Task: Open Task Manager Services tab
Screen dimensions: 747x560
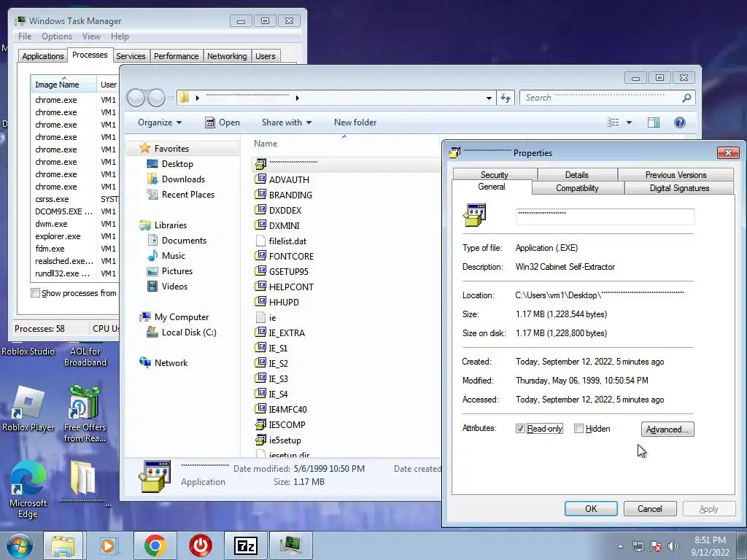Action: [x=131, y=56]
